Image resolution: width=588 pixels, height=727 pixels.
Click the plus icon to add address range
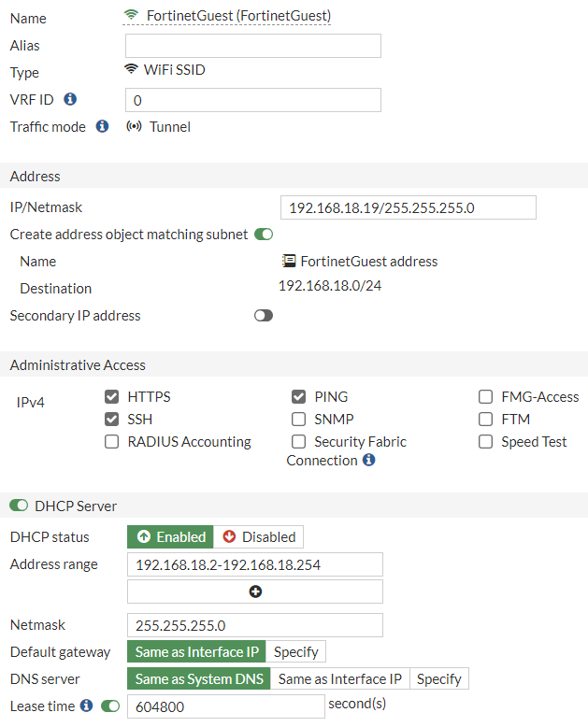255,592
